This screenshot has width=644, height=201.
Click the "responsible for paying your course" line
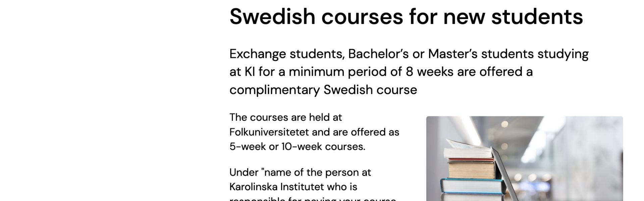coord(313,198)
